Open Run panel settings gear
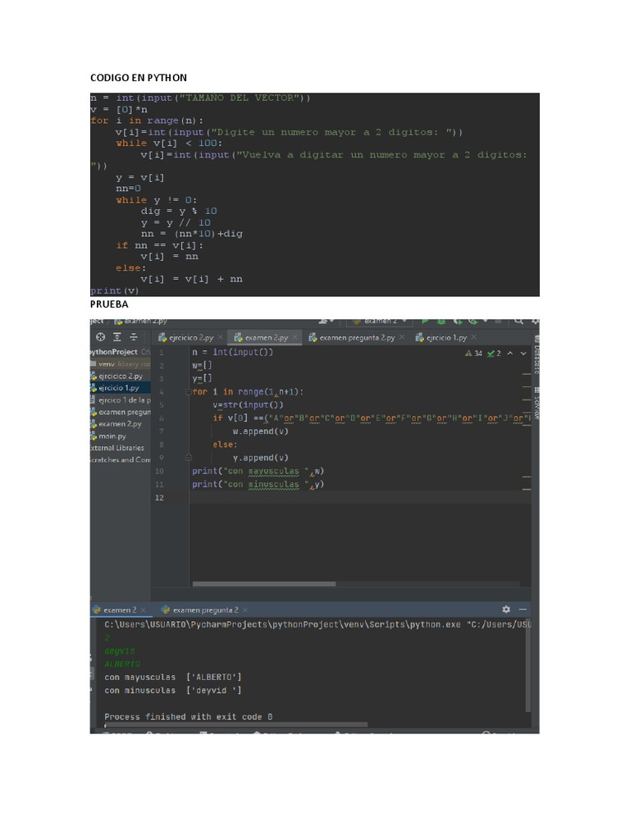This screenshot has width=630, height=840. 505,609
